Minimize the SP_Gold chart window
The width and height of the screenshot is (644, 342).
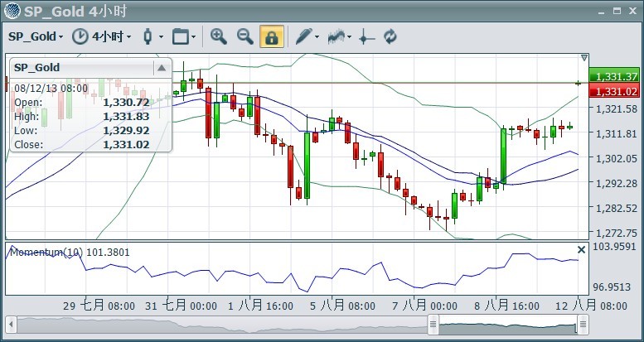click(x=602, y=12)
